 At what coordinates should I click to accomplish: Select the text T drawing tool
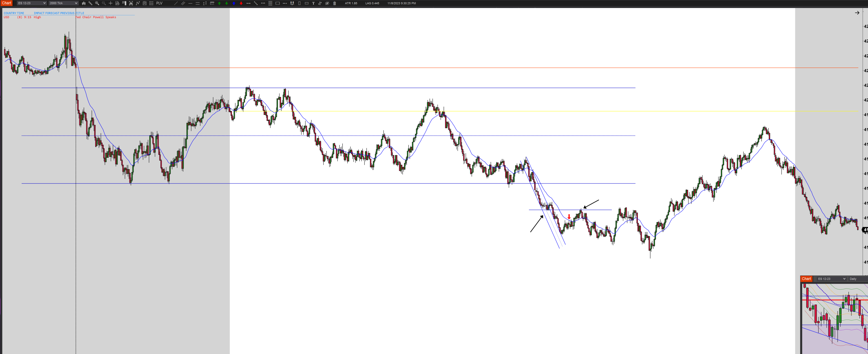pyautogui.click(x=313, y=3)
